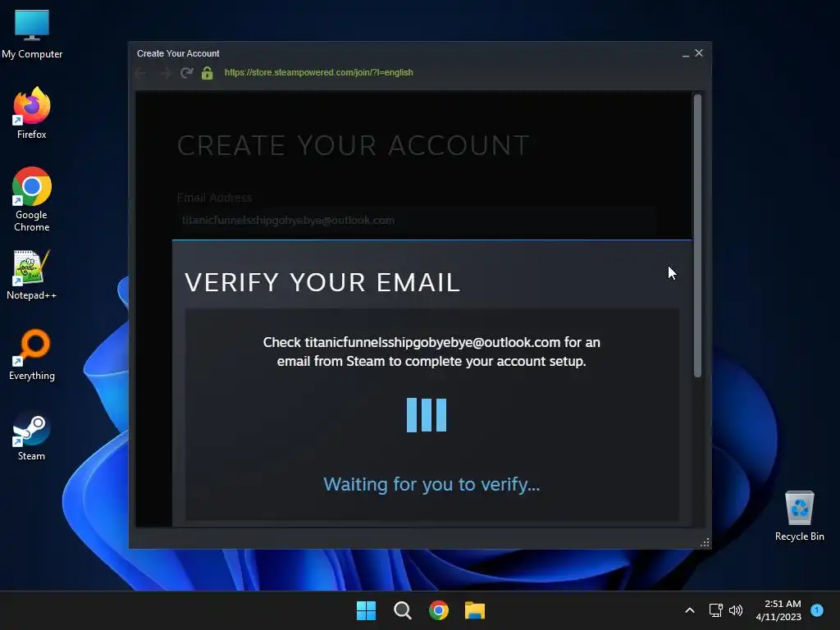Viewport: 840px width, 630px height.
Task: Open the notification badge in the taskbar
Action: pyautogui.click(x=817, y=610)
